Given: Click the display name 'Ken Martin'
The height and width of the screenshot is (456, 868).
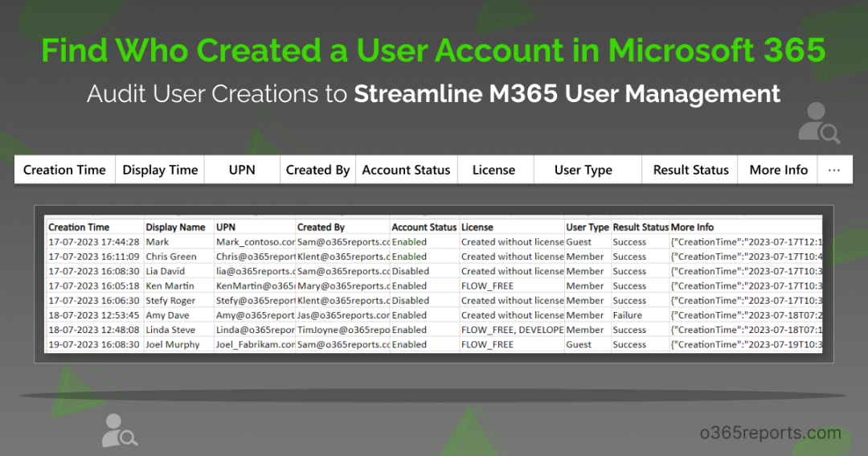Looking at the screenshot, I should coord(170,286).
